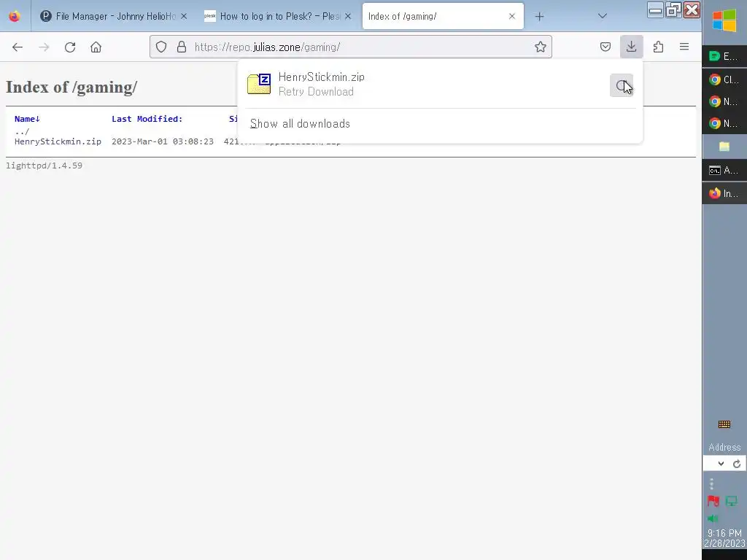The height and width of the screenshot is (560, 747).
Task: Close the File Manager tab
Action: click(x=184, y=16)
